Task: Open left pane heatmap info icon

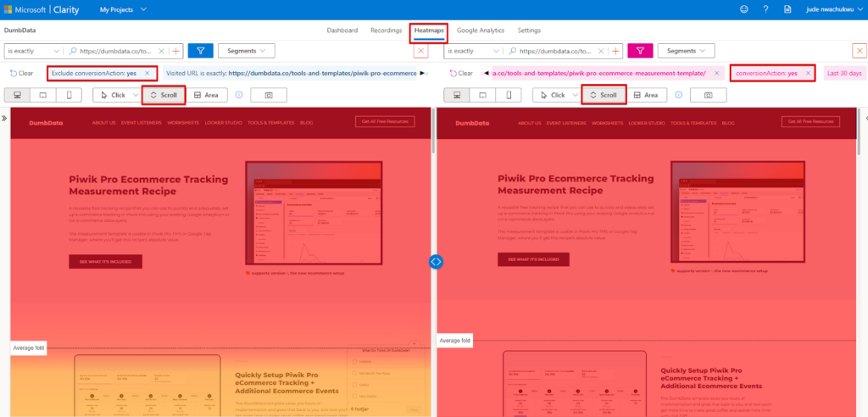Action: click(239, 95)
